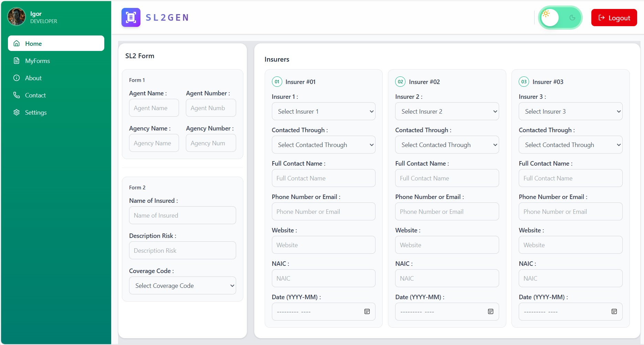Click the calendar icon for Insurer #03 date

pyautogui.click(x=614, y=311)
